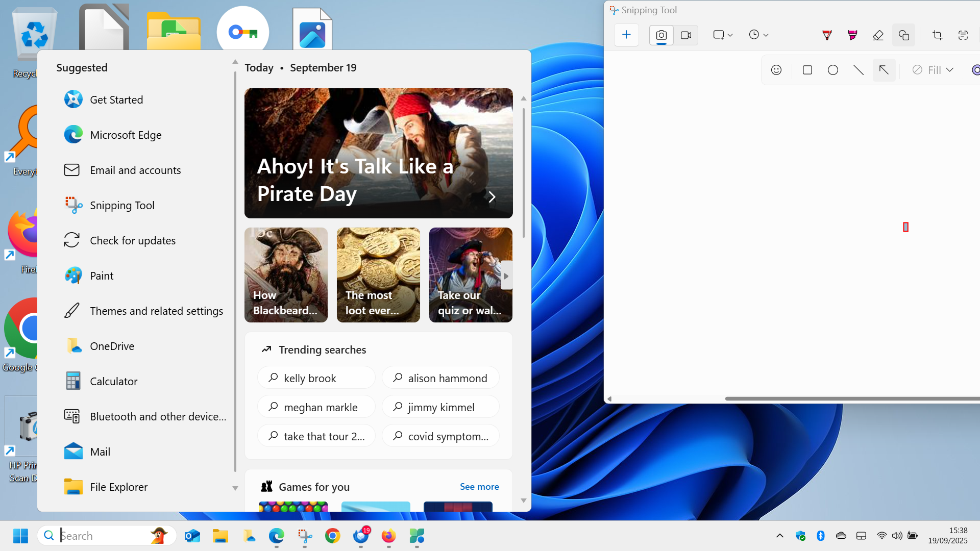
Task: Search trending topic kelly brook
Action: tap(316, 378)
